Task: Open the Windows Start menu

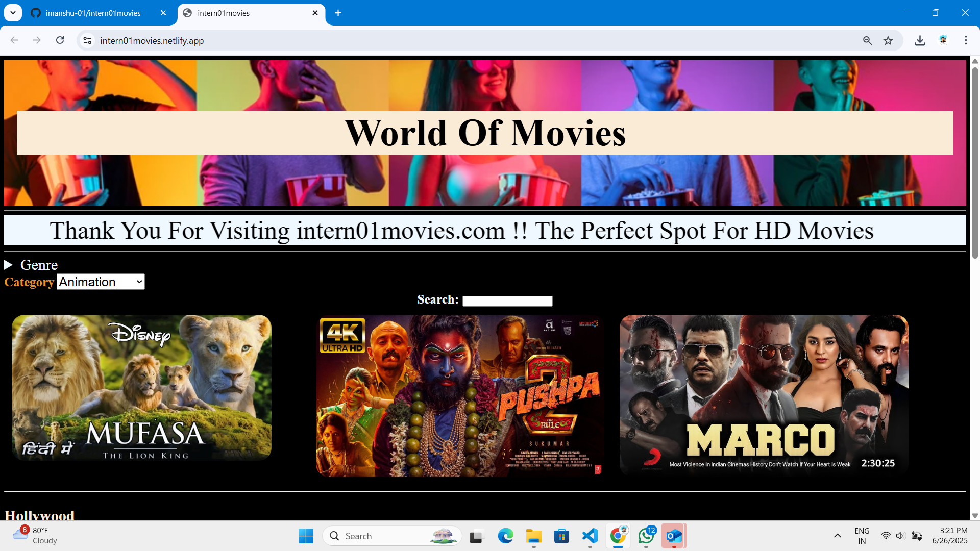Action: [306, 536]
